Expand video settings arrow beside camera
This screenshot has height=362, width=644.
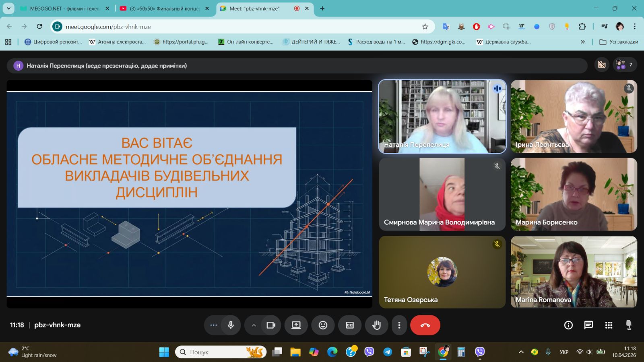point(254,325)
